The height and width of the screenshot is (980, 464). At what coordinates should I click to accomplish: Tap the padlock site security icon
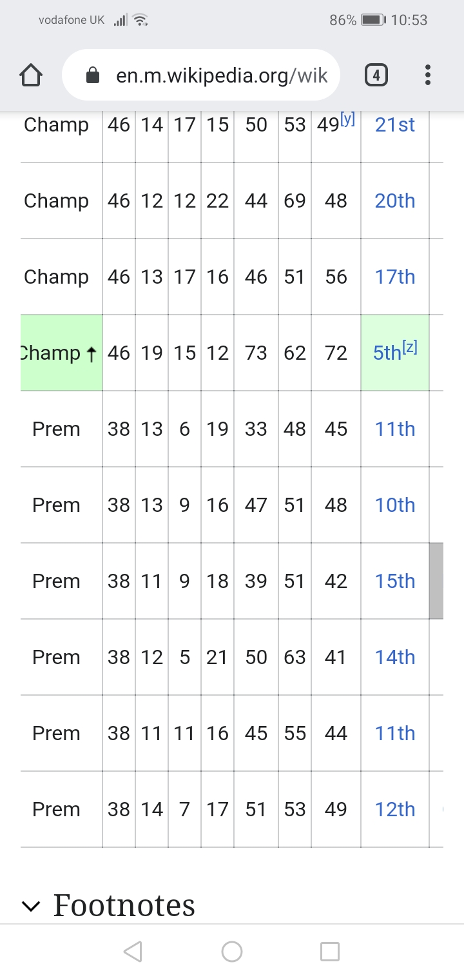click(93, 76)
